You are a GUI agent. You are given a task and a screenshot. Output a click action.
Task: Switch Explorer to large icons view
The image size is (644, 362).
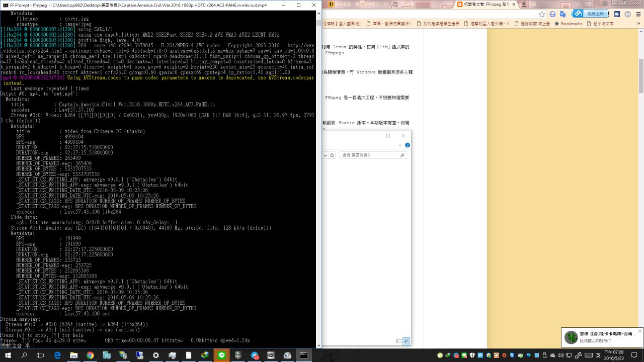click(406, 341)
